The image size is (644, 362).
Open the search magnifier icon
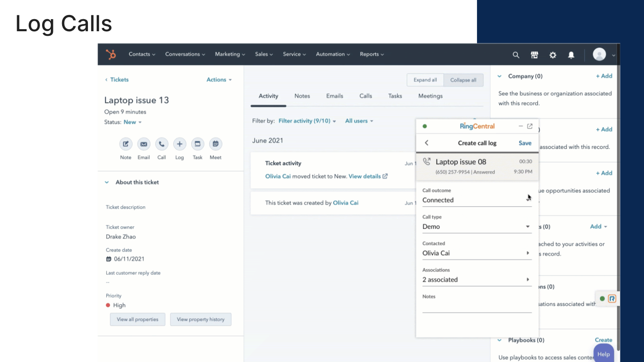click(516, 55)
